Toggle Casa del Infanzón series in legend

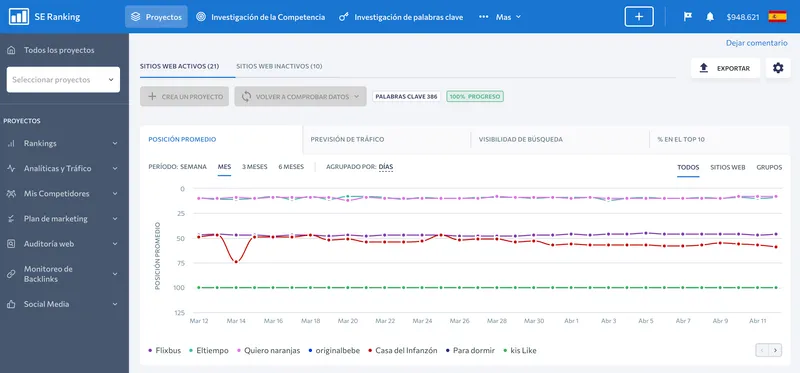(403, 351)
